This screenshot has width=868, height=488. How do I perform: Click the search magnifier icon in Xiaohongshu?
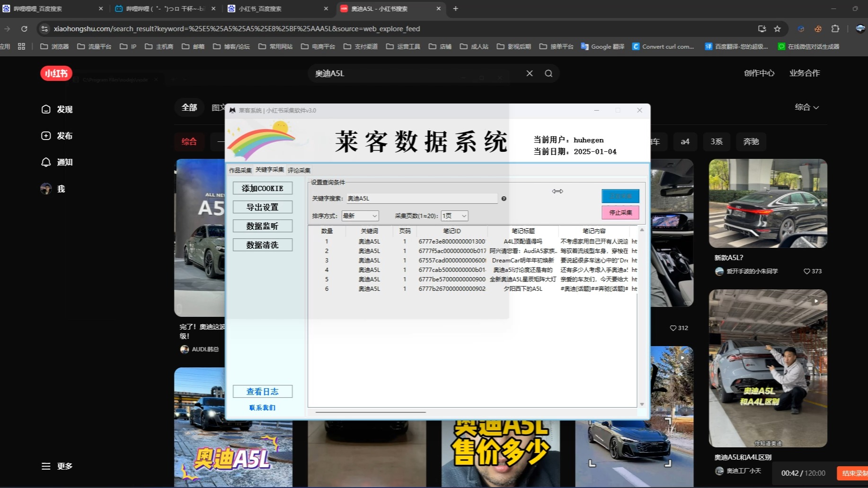coord(549,73)
